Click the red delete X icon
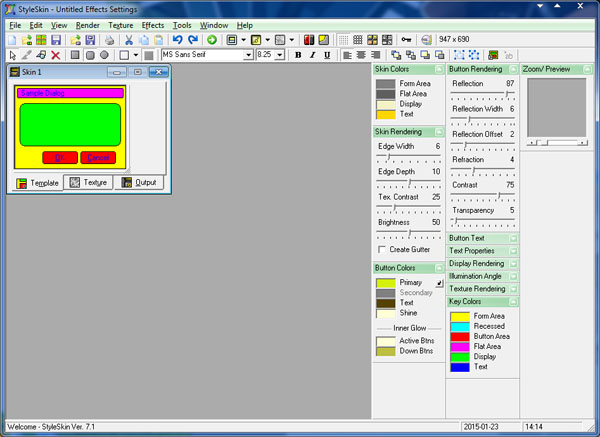 [55, 55]
